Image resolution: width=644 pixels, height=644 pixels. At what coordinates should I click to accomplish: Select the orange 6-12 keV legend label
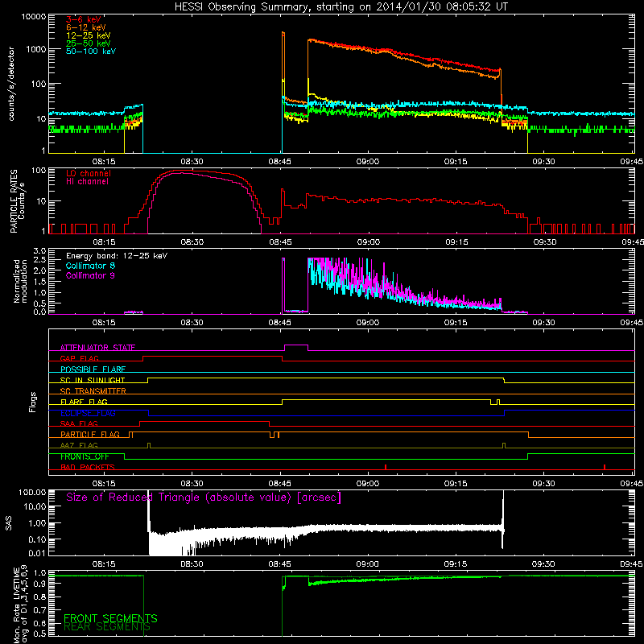tap(86, 27)
